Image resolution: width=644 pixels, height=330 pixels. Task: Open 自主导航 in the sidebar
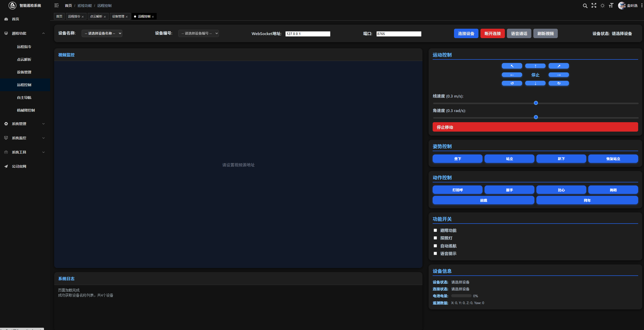point(24,98)
